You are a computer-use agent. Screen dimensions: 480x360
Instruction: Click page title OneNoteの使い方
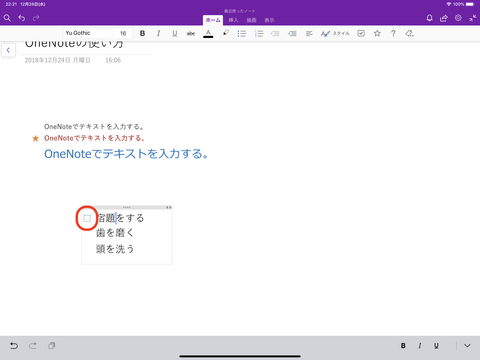click(74, 44)
